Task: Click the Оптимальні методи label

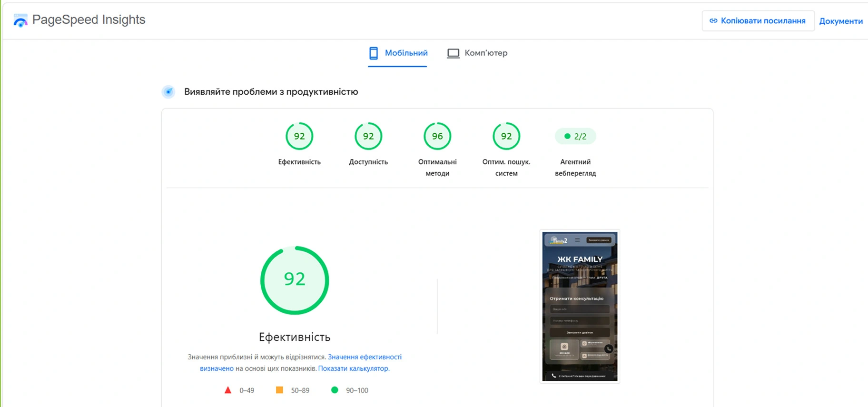Action: click(x=437, y=168)
